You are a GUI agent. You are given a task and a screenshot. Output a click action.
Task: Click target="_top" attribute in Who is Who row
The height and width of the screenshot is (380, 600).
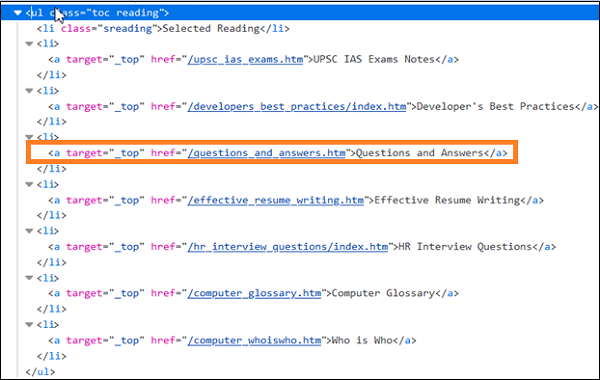(105, 341)
